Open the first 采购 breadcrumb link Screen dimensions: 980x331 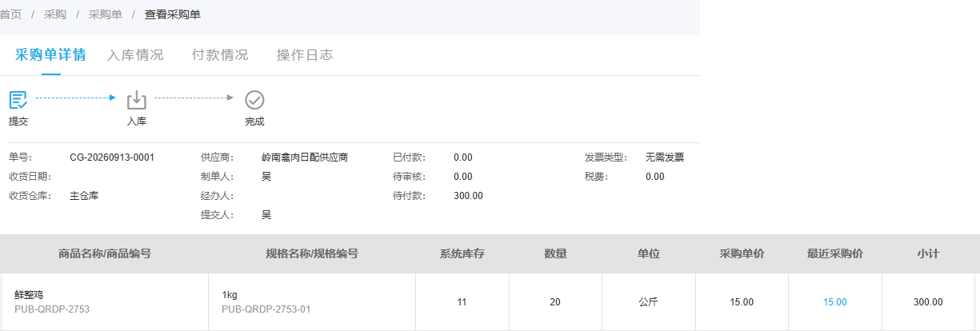pos(55,14)
